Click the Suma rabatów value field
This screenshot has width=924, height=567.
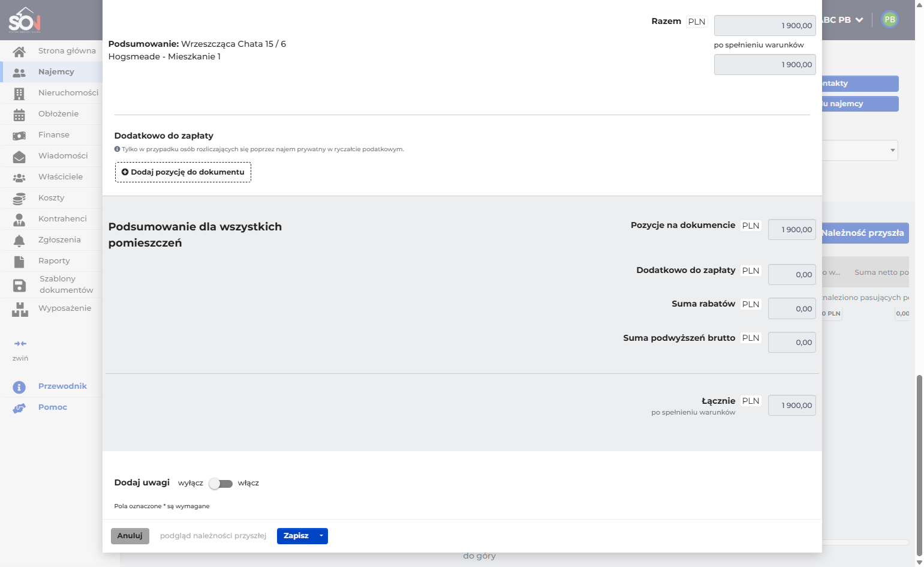(x=791, y=309)
